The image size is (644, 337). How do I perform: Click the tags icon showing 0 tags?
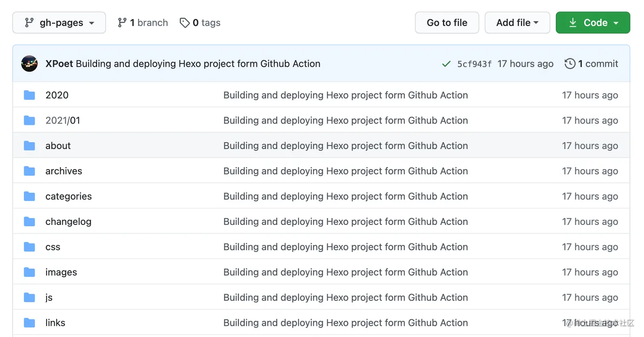185,23
